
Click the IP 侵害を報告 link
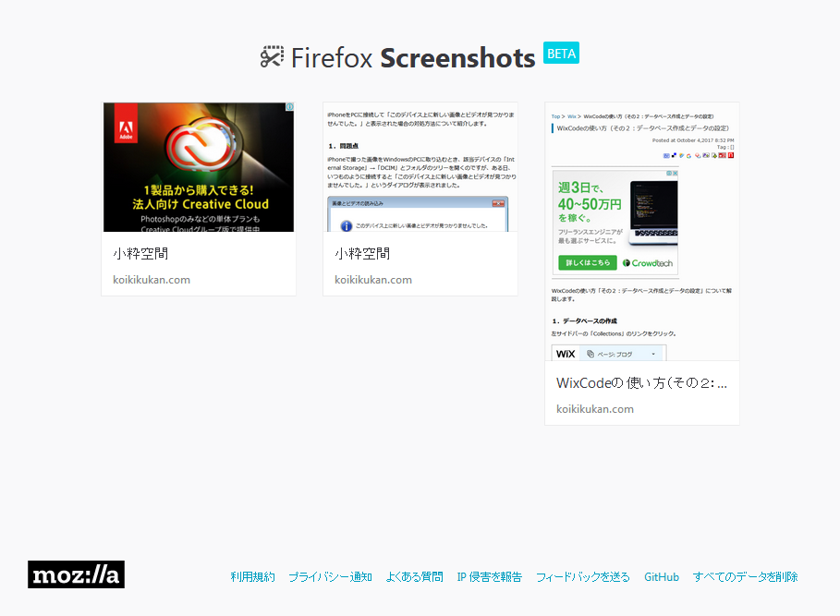[490, 577]
